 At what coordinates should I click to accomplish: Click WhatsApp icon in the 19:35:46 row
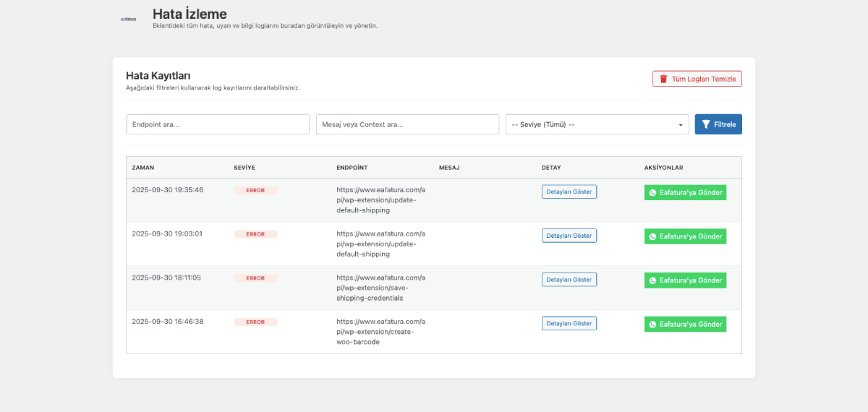(x=652, y=193)
